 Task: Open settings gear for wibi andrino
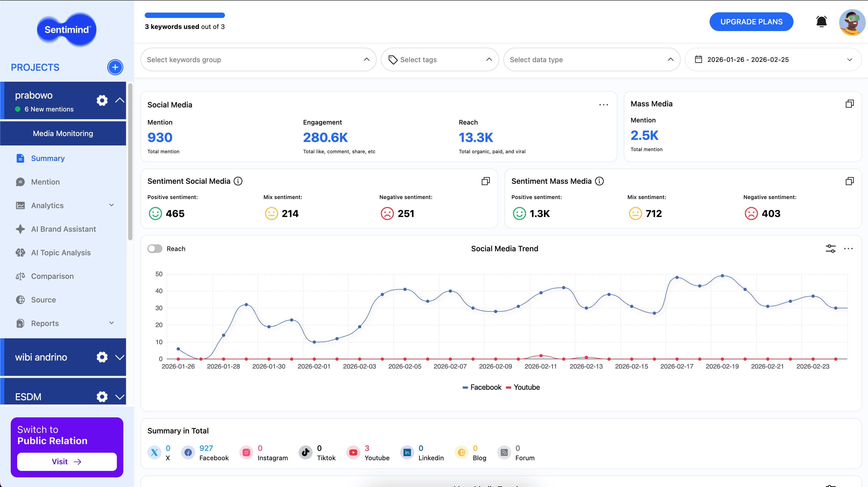(x=102, y=357)
